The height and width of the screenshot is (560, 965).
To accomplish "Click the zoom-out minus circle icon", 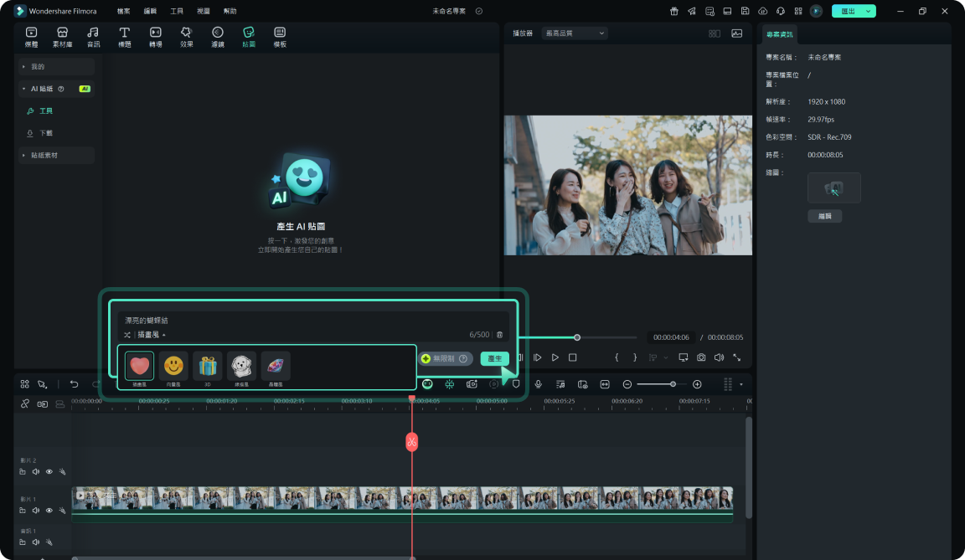I will click(627, 384).
